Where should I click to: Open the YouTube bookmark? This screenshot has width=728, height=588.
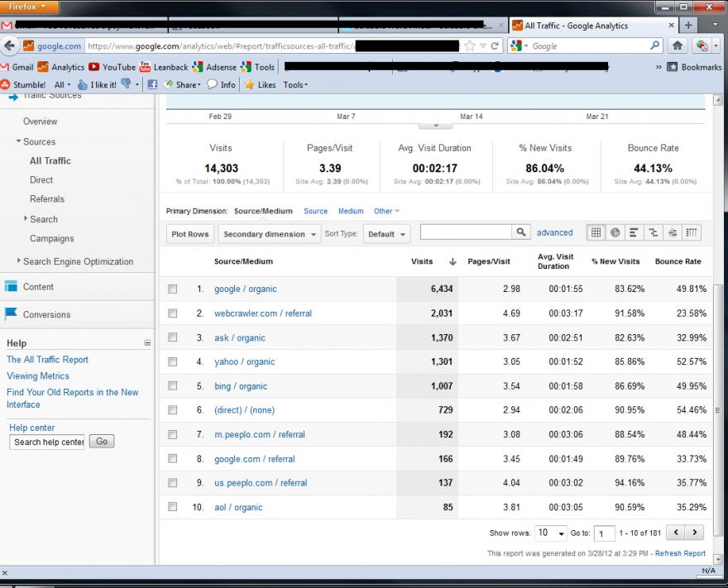coord(112,67)
